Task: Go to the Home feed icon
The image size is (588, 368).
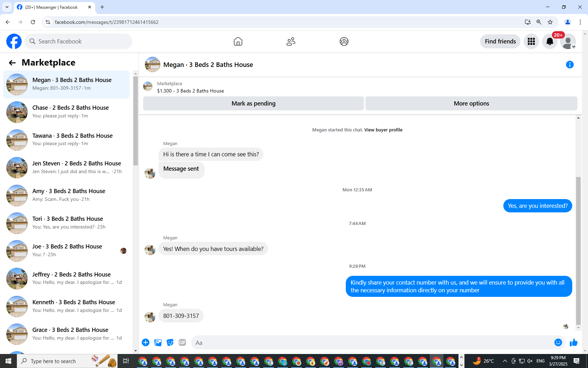Action: point(238,41)
